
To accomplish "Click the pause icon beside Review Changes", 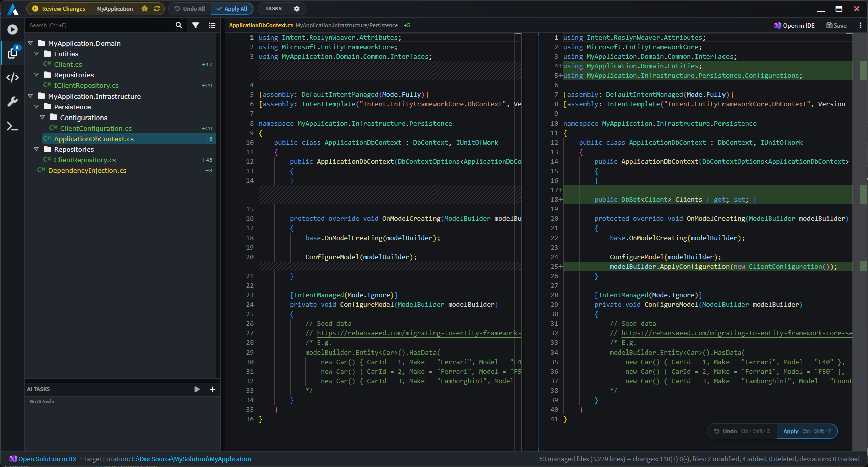I will coord(35,9).
